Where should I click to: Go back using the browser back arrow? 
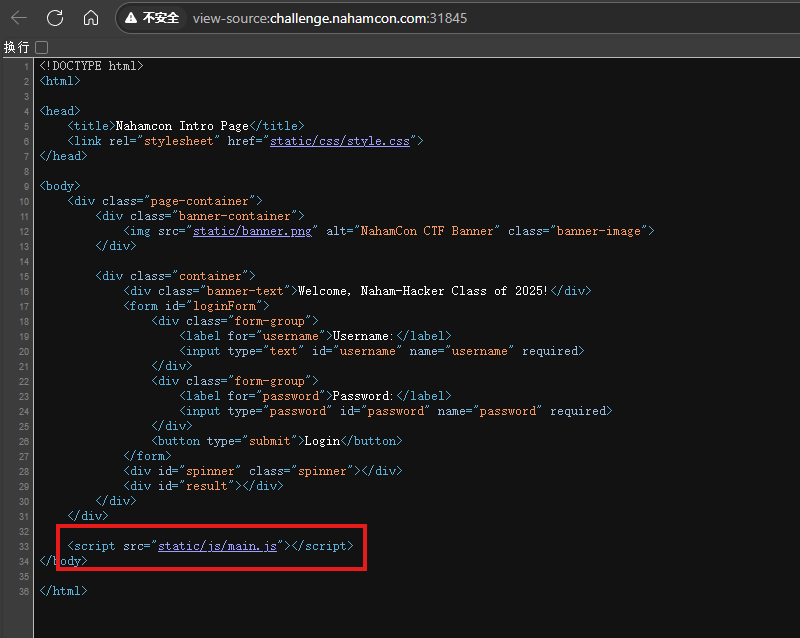tap(19, 18)
